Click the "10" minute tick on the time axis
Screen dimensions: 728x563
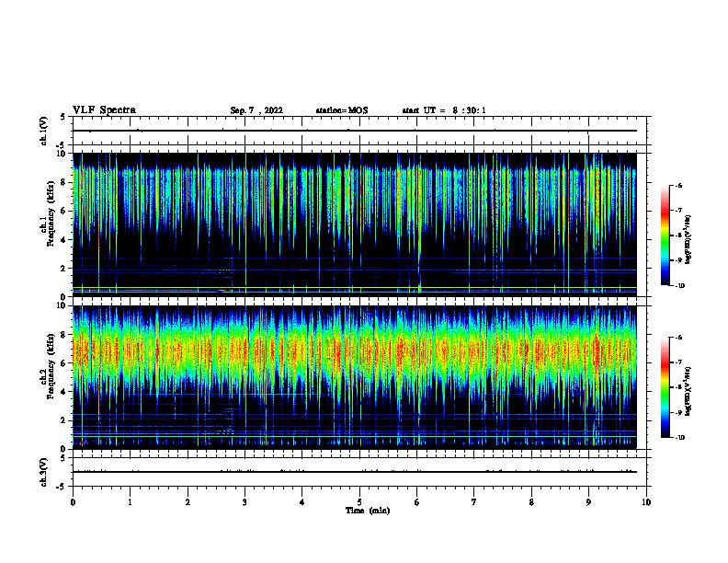(646, 502)
